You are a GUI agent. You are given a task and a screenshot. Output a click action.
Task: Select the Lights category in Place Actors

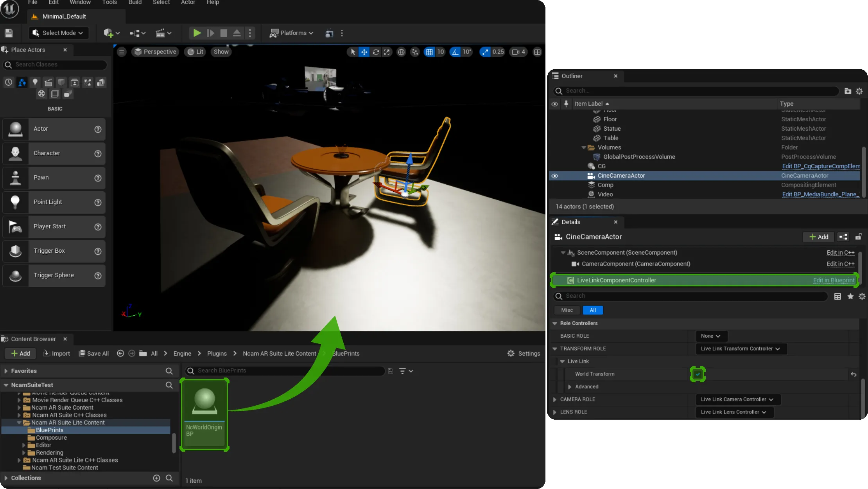click(x=35, y=82)
